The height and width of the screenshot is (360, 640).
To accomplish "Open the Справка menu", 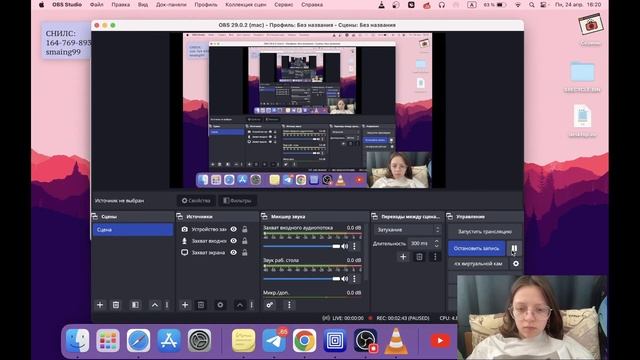I will (312, 5).
